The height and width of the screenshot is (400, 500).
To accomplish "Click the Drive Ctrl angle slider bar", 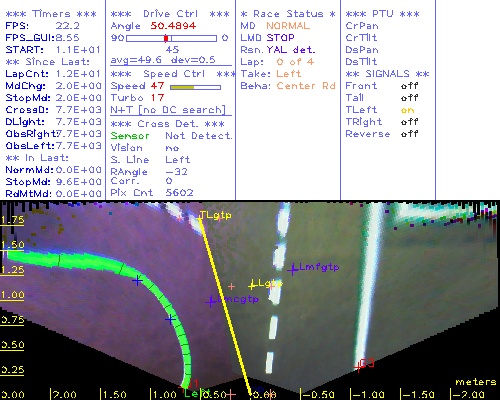I will pos(171,38).
